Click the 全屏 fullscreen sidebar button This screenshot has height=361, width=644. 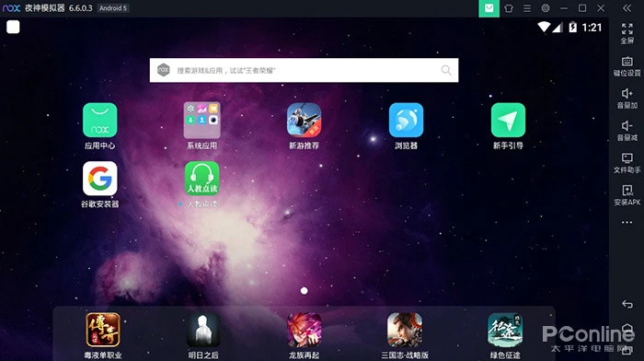tap(627, 33)
